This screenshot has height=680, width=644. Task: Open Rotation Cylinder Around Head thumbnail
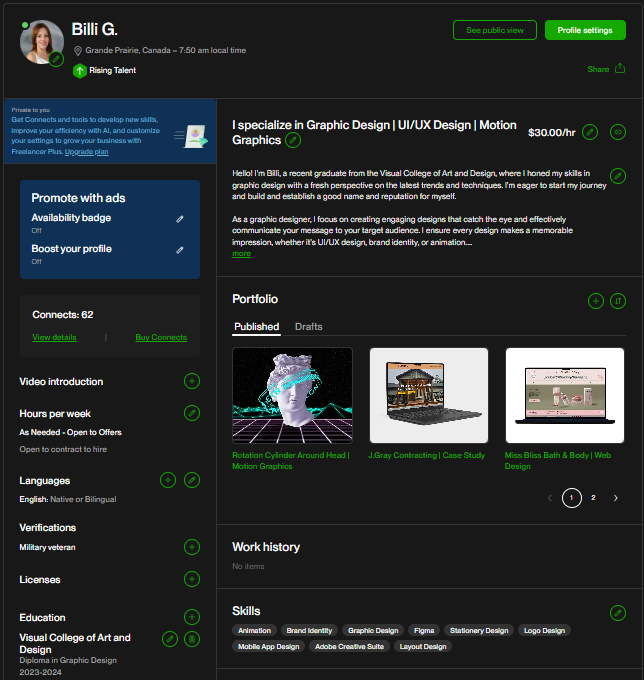(292, 395)
